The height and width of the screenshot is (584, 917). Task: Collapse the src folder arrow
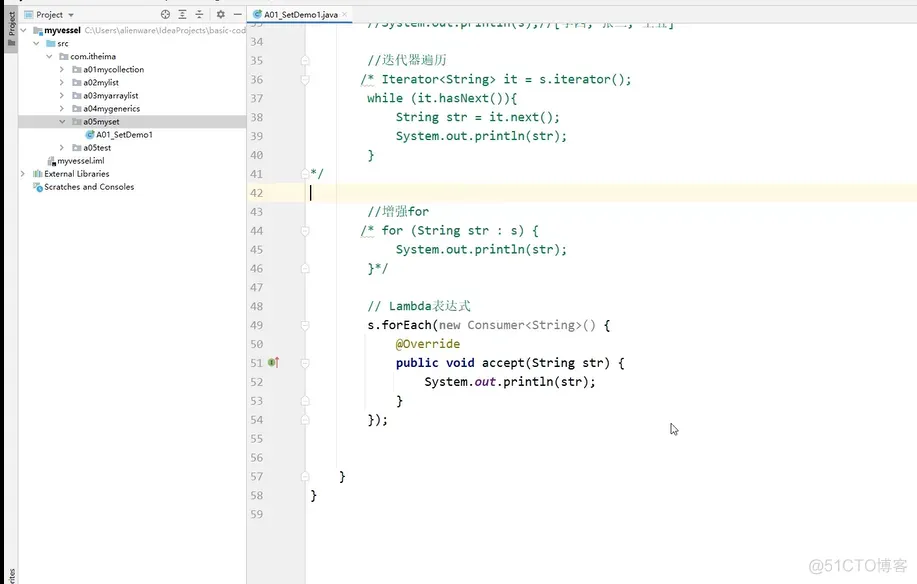(36, 43)
